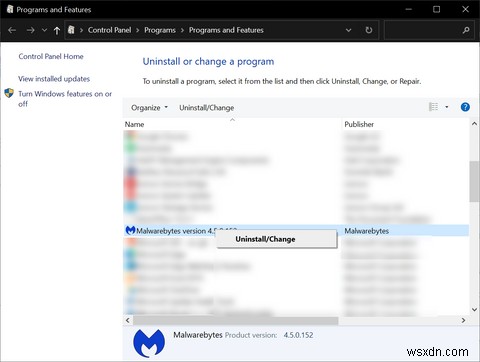
Task: Open the Organize dropdown menu
Action: click(x=149, y=108)
